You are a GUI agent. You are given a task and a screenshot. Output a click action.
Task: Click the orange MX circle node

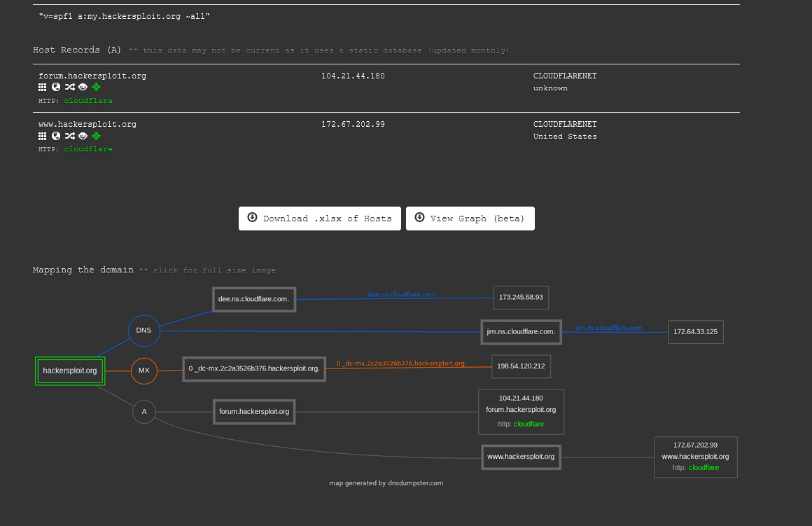(x=144, y=371)
